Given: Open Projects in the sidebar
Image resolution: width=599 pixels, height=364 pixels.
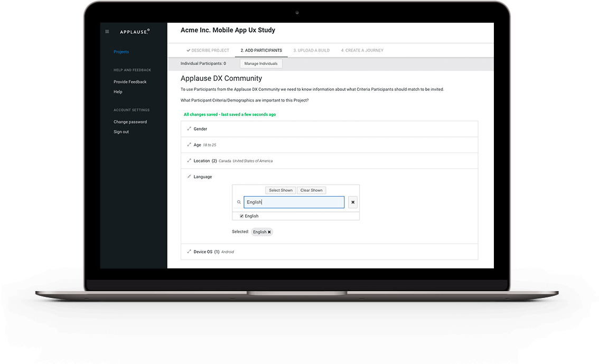Looking at the screenshot, I should [x=121, y=52].
